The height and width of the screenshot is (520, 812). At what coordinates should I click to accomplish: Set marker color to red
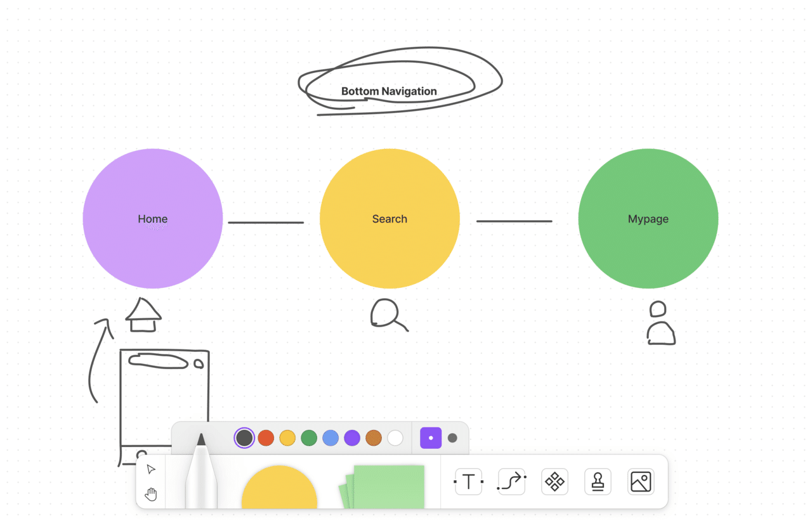[x=266, y=438]
